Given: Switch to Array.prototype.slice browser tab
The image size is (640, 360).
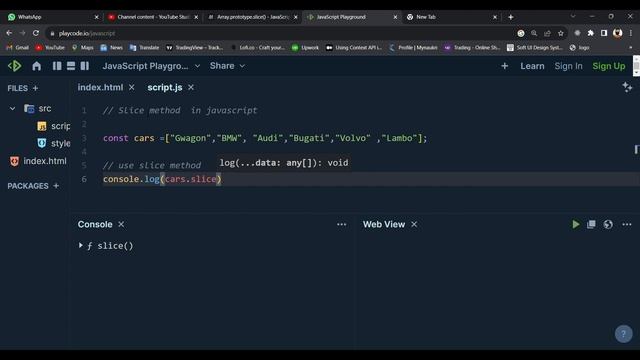Looking at the screenshot, I should pos(253,17).
